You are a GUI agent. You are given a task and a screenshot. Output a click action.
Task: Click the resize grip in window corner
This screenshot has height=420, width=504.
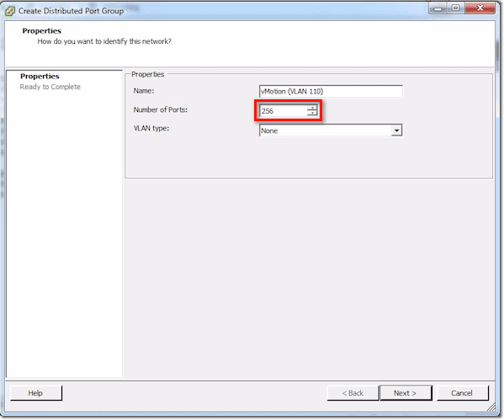coord(491,407)
